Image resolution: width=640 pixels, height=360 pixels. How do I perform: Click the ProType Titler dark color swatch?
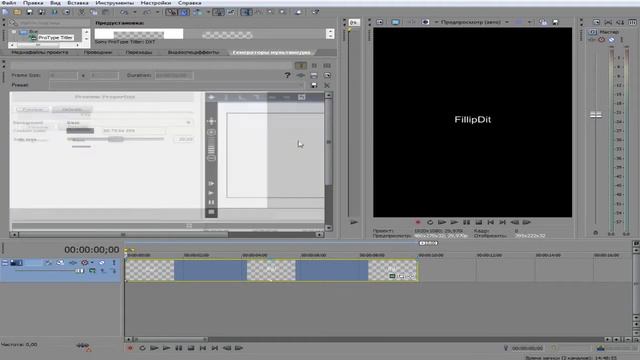click(x=80, y=131)
